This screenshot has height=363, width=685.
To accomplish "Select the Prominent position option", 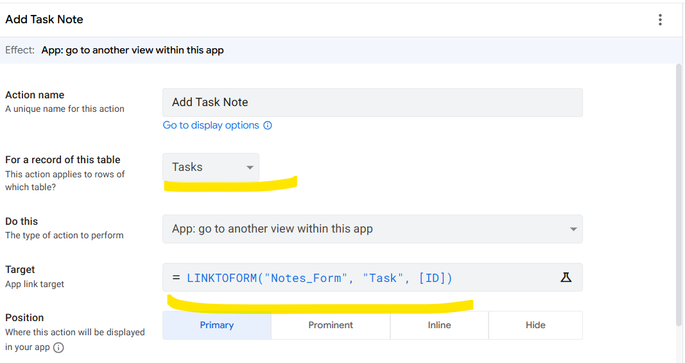I will [x=330, y=325].
